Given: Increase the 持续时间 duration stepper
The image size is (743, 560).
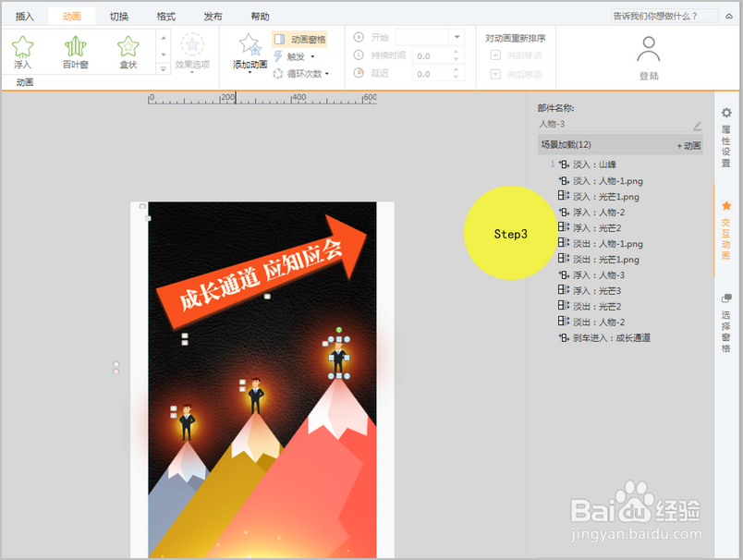Looking at the screenshot, I should click(x=456, y=52).
